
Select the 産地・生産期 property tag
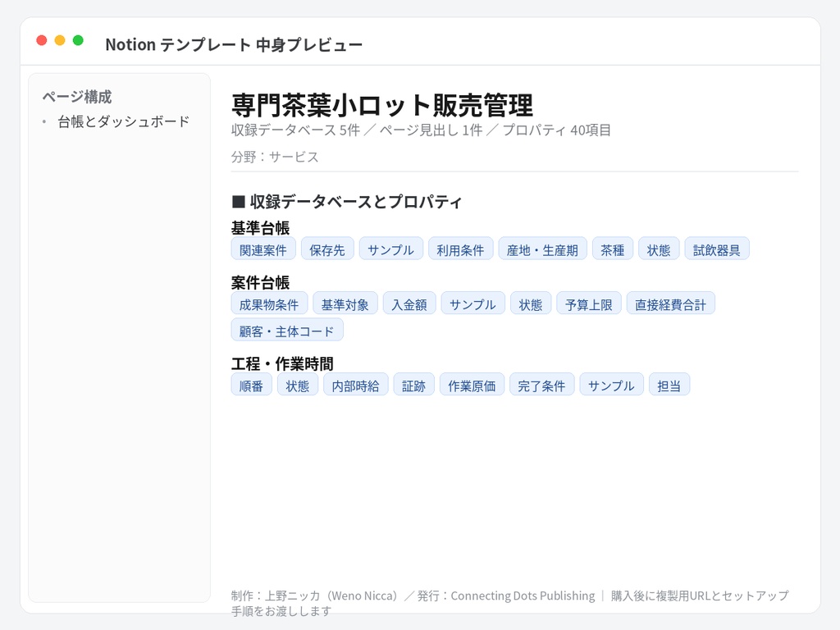coord(543,249)
